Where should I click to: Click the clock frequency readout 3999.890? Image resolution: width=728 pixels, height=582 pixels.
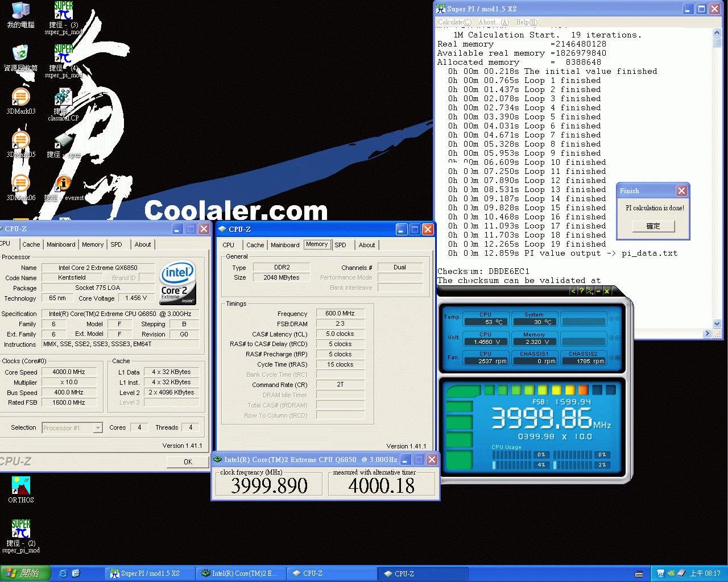coord(269,485)
